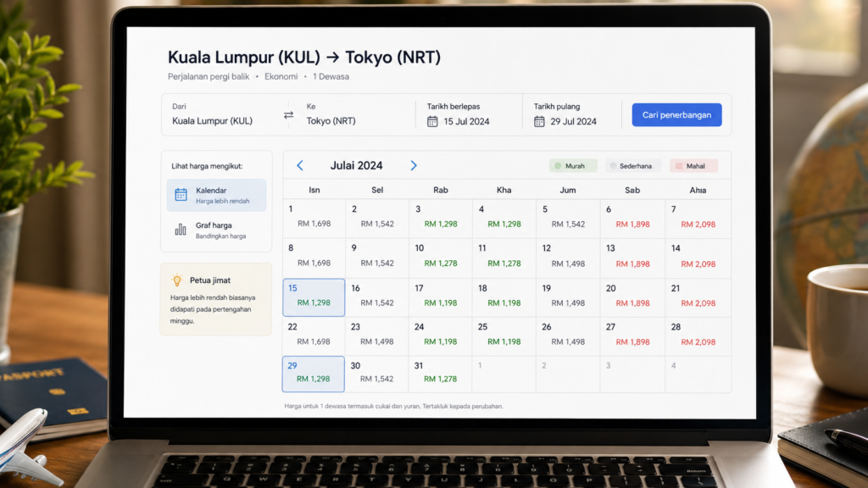868x488 pixels.
Task: Select 26 July priced RM 1,498
Action: 568,336
